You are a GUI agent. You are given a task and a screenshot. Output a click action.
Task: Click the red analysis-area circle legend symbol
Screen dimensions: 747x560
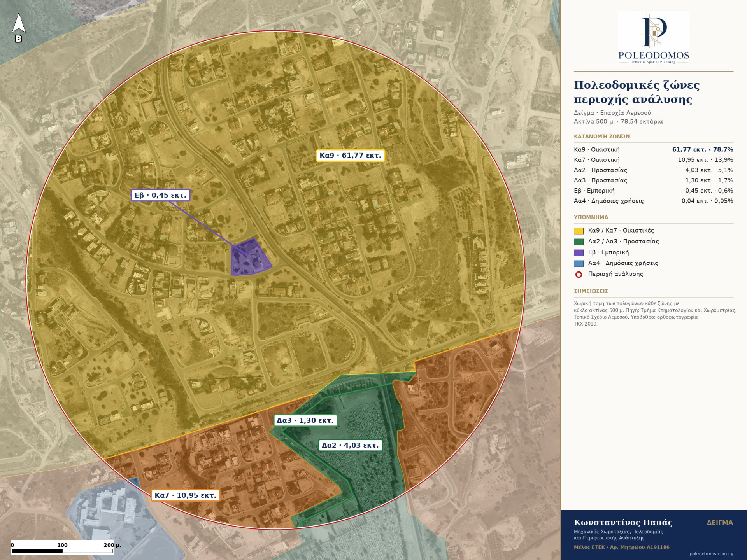coord(579,275)
